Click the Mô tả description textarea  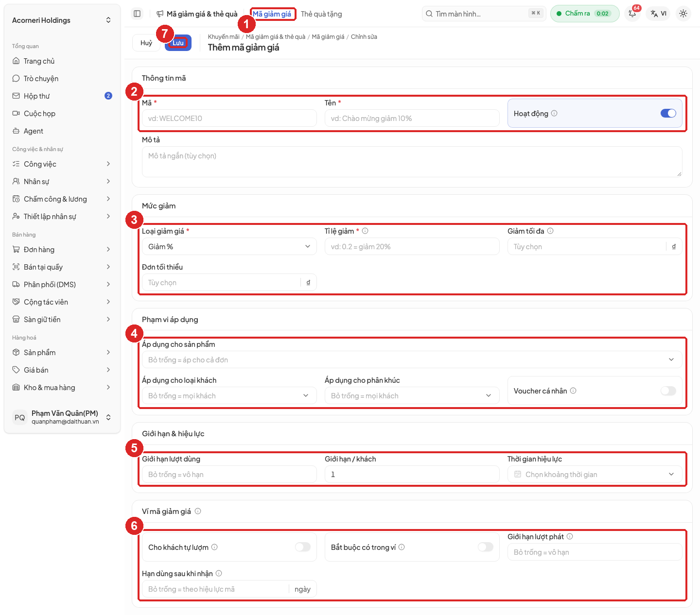412,162
